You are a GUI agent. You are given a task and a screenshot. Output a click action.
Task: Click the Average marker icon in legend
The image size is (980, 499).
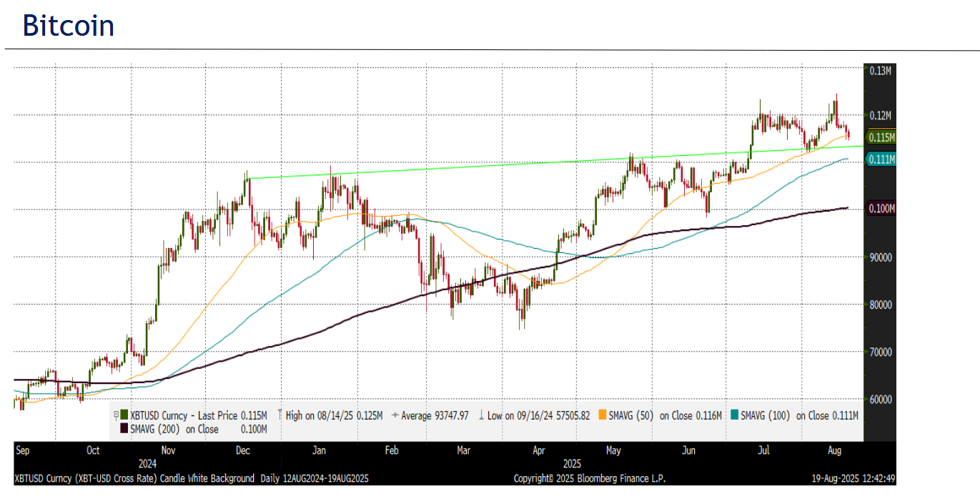coord(395,415)
